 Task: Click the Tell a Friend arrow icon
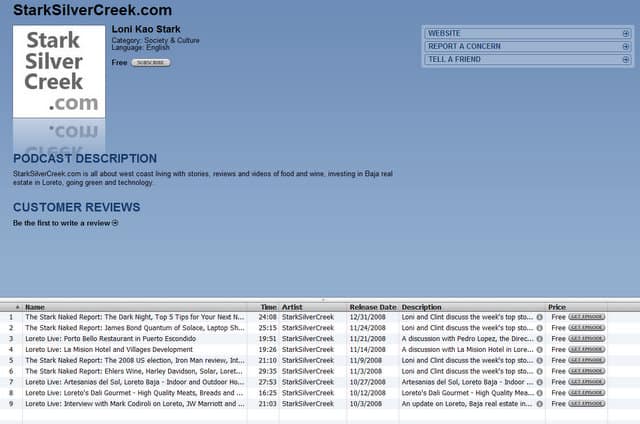pos(625,59)
